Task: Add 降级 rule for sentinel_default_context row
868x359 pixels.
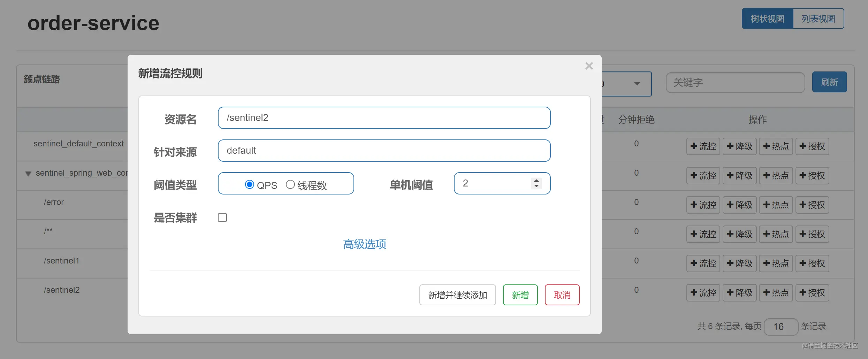Action: (739, 146)
